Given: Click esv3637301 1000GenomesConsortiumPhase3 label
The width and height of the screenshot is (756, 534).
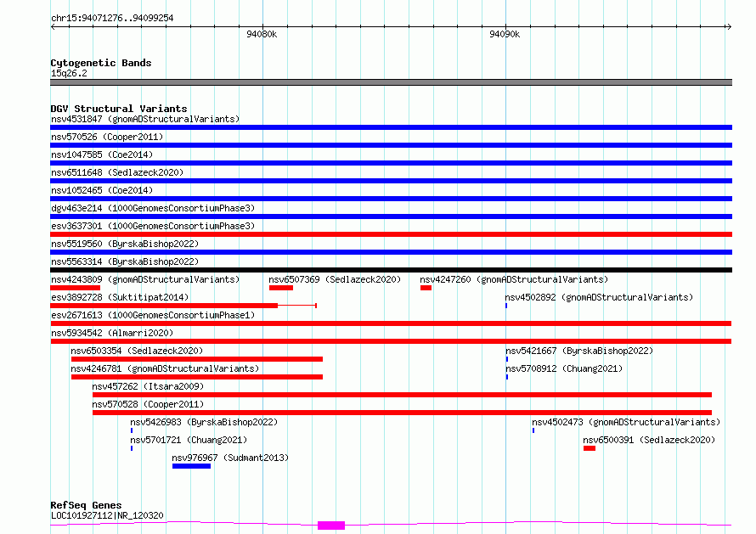Looking at the screenshot, I should (x=153, y=226).
